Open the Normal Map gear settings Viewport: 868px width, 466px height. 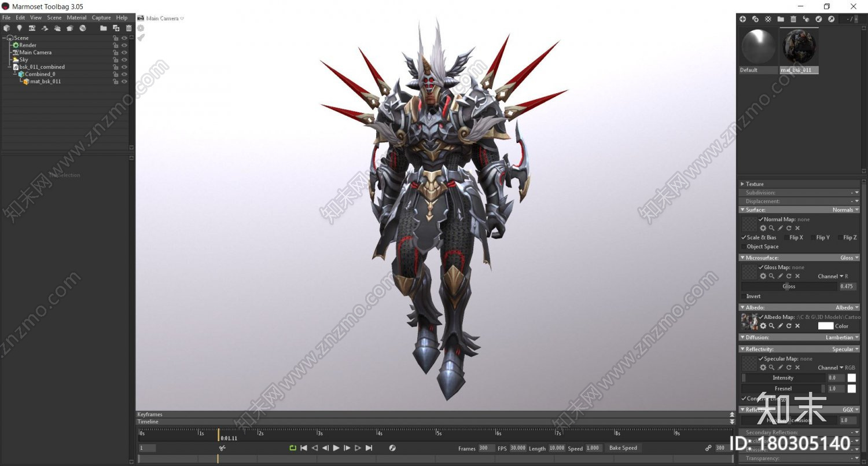click(763, 228)
